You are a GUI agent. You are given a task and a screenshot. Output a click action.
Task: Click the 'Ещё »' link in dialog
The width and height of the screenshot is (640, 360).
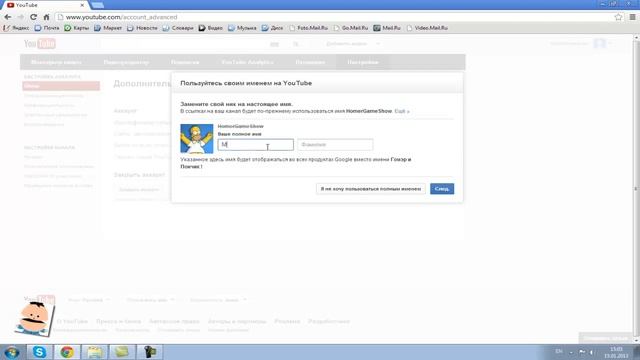click(402, 111)
